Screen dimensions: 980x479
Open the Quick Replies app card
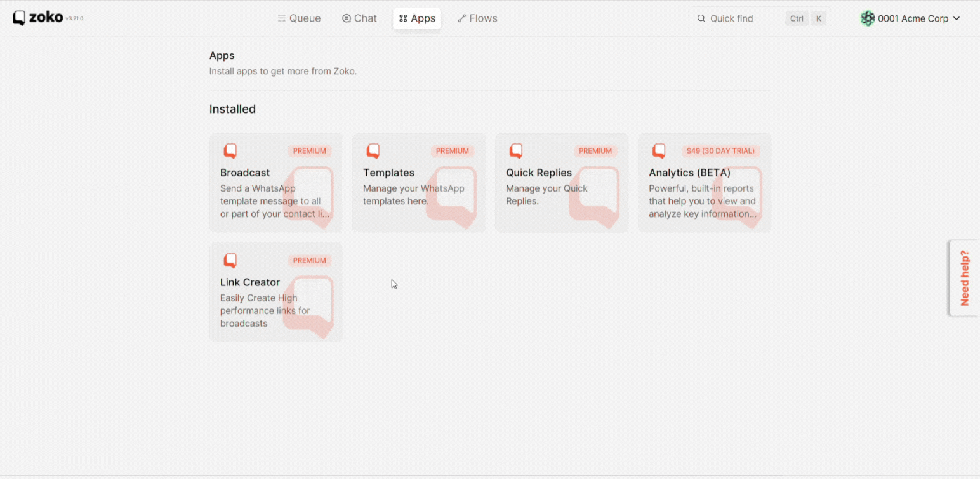(562, 183)
